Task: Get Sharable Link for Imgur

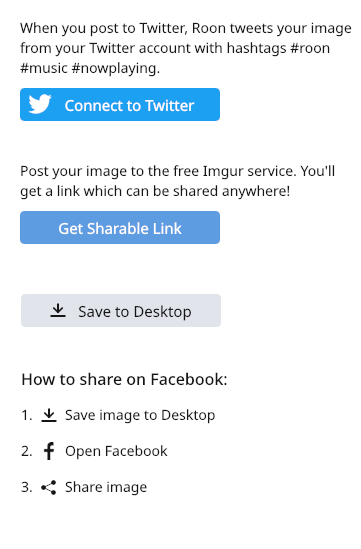Action: [x=120, y=228]
